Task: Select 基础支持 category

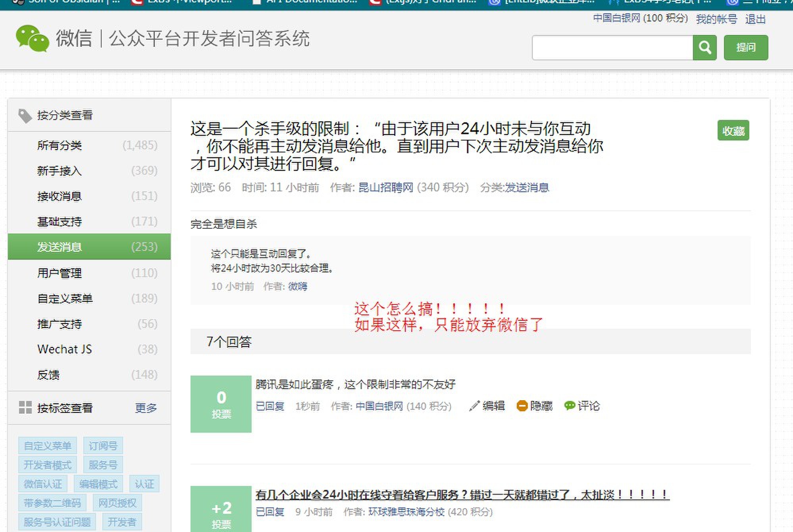Action: [x=89, y=222]
